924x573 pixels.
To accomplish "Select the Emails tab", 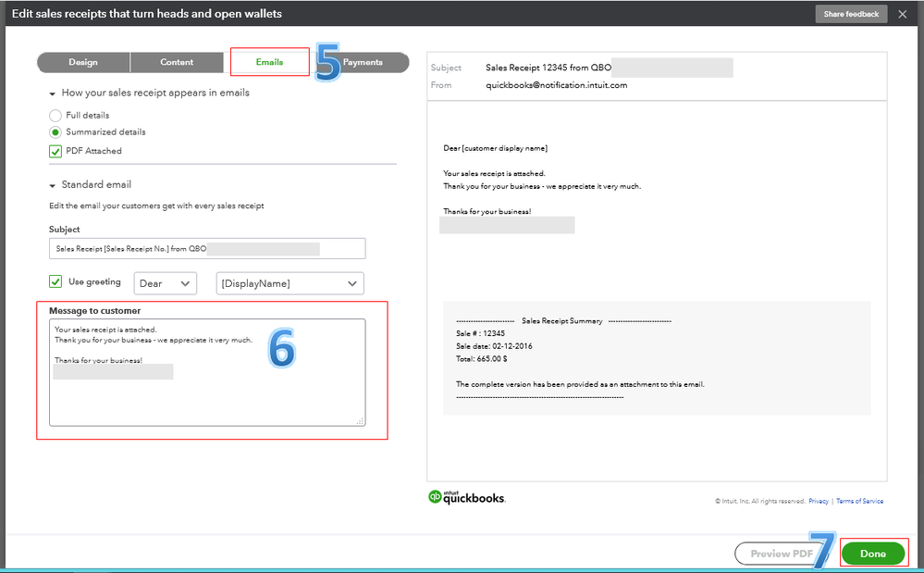I will pyautogui.click(x=269, y=62).
